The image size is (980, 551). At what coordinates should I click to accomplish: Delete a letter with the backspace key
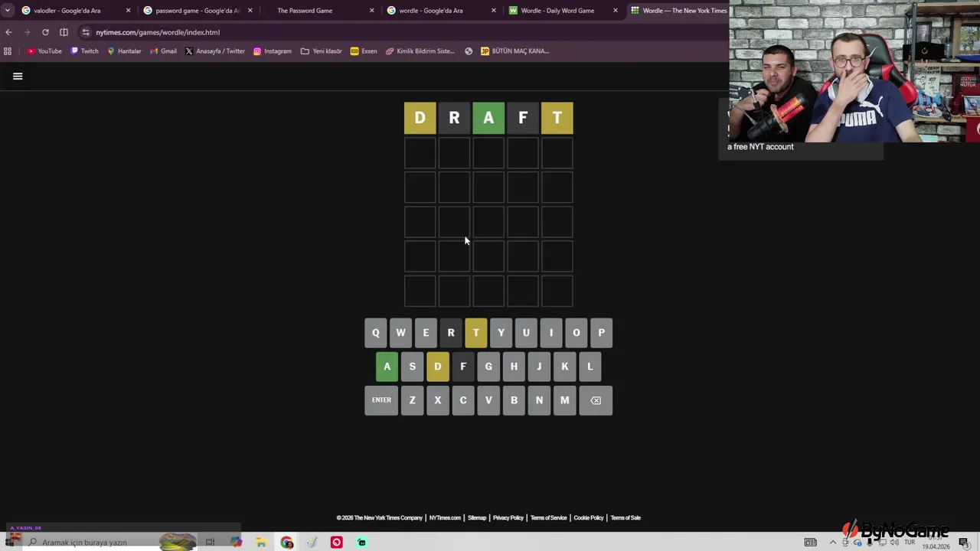click(x=596, y=400)
